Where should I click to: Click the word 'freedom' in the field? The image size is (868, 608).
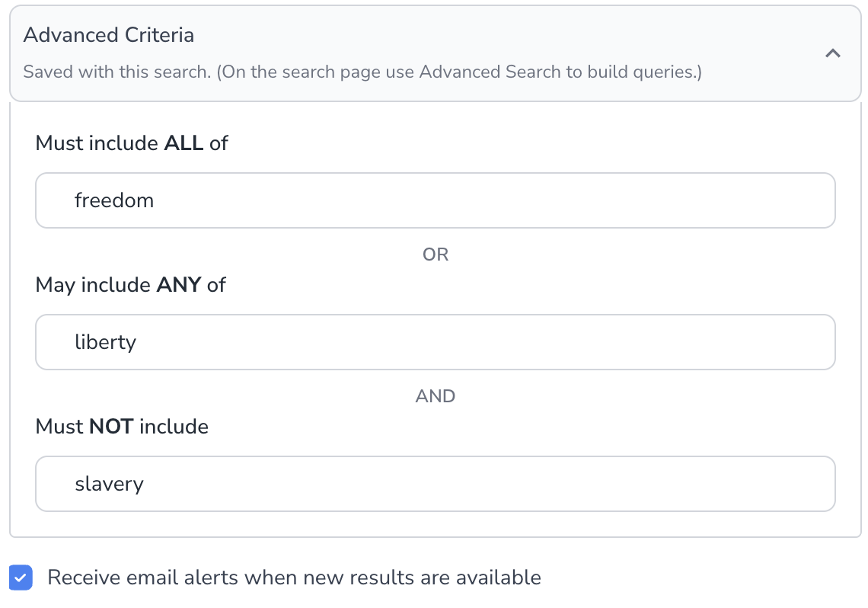click(x=114, y=200)
